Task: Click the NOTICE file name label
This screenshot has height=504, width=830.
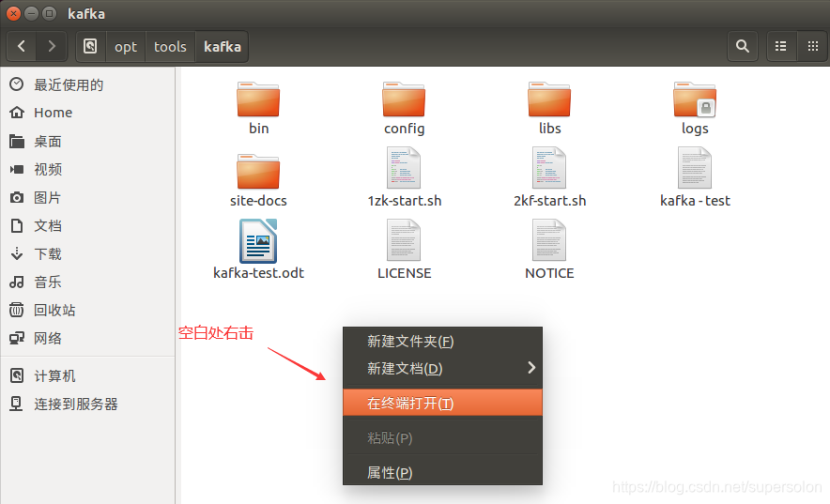Action: (549, 273)
